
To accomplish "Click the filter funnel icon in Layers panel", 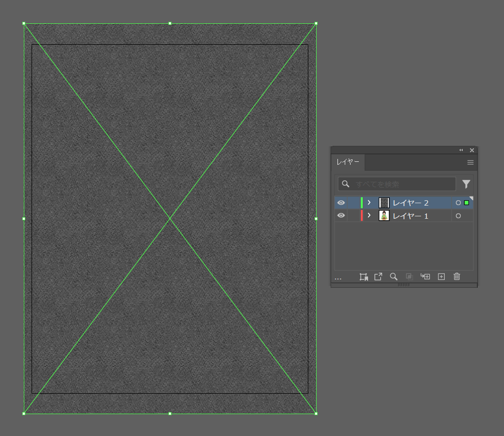I will coord(466,184).
